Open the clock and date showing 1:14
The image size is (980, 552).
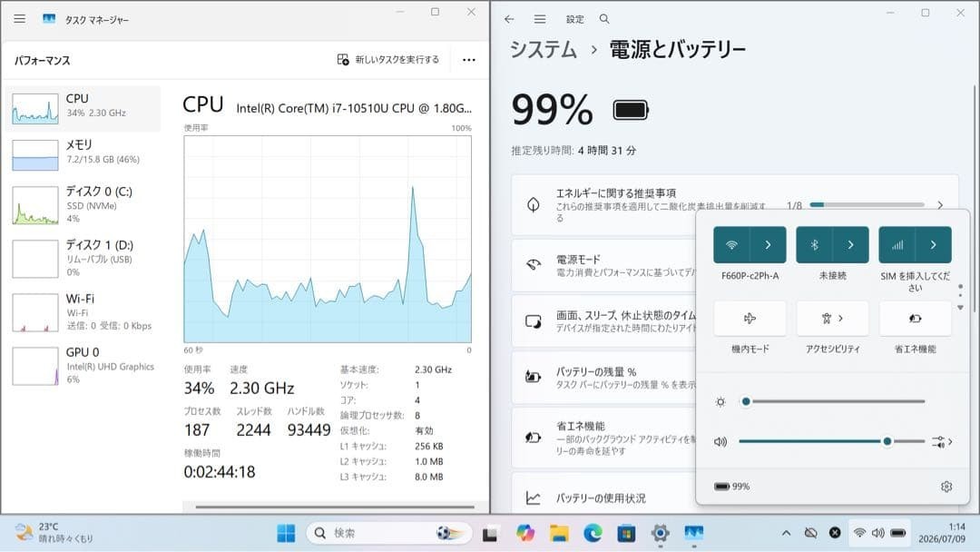[941, 533]
